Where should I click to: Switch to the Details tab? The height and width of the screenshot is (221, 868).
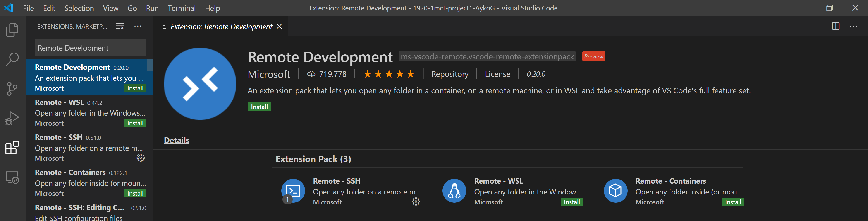[177, 140]
